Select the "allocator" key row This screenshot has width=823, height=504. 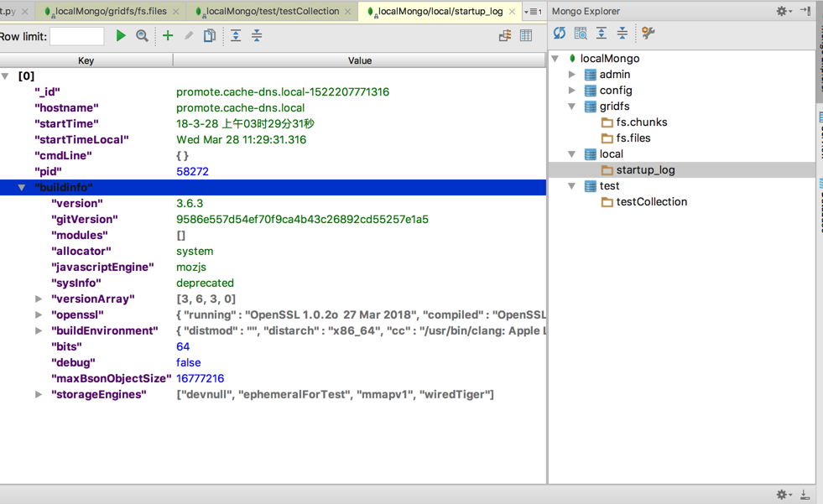[273, 252]
